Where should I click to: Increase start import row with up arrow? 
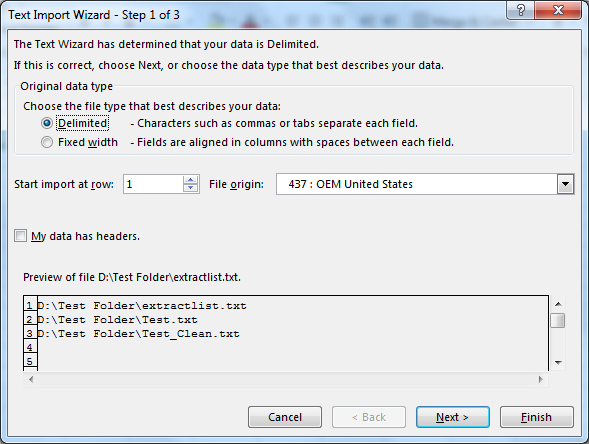point(190,180)
